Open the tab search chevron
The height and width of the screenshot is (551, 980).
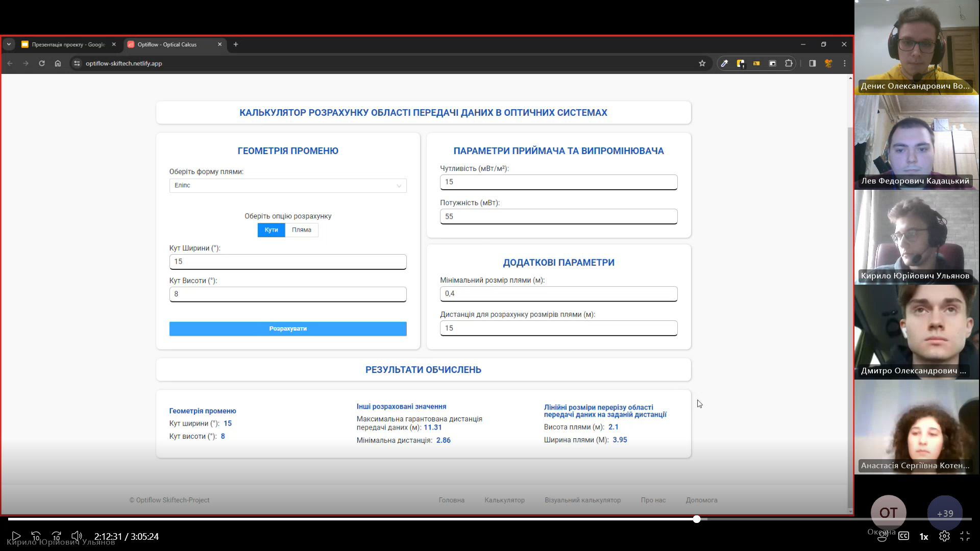[x=9, y=44]
